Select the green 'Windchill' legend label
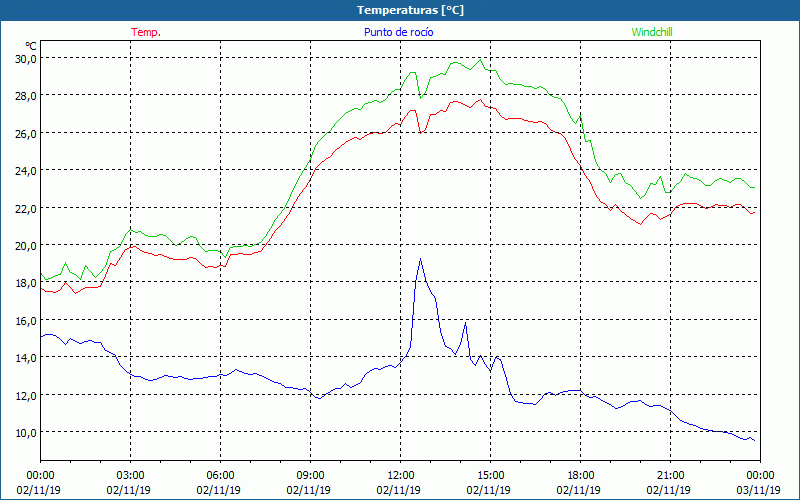This screenshot has height=500, width=800. pos(652,32)
